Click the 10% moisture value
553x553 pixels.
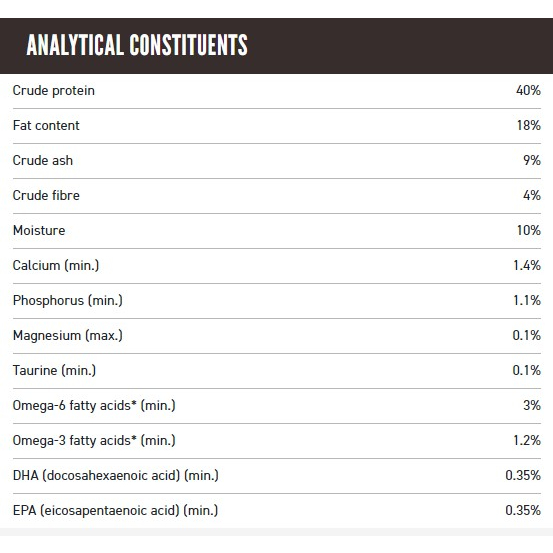coord(528,230)
